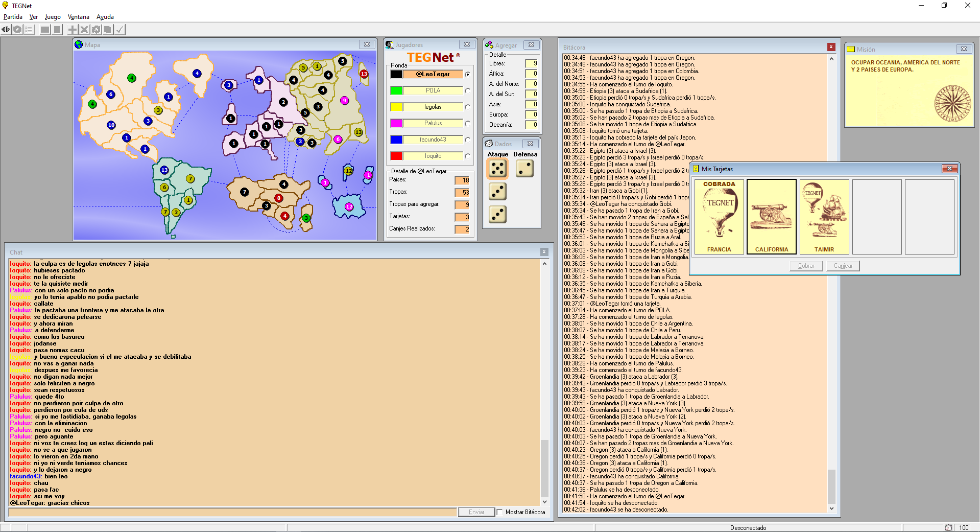
Task: Open the Ventana menu
Action: [78, 17]
